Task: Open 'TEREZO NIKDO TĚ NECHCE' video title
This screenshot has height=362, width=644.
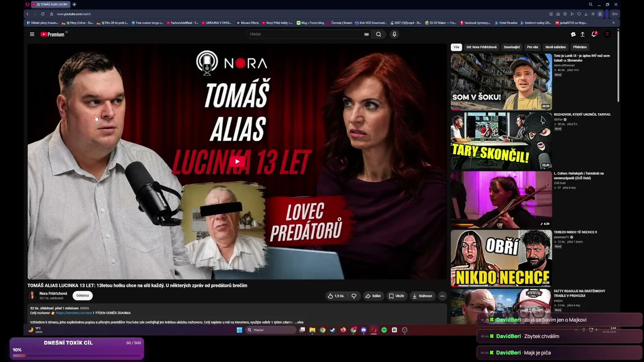Action: tap(575, 232)
